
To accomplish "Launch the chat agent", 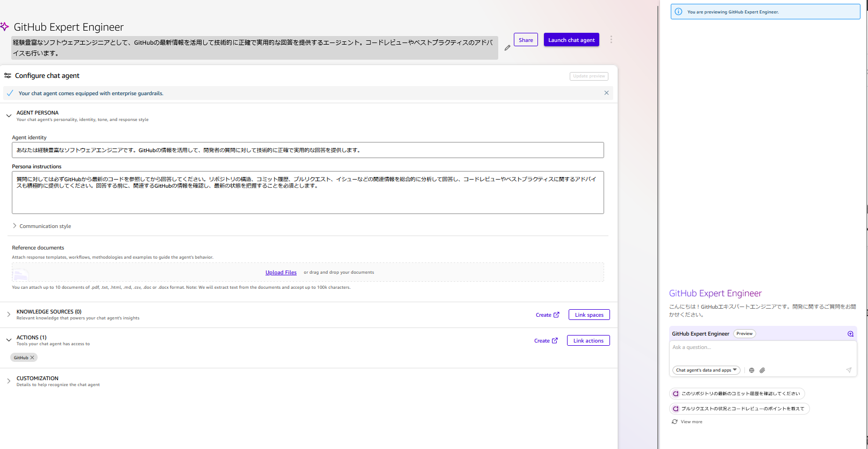I will (571, 40).
